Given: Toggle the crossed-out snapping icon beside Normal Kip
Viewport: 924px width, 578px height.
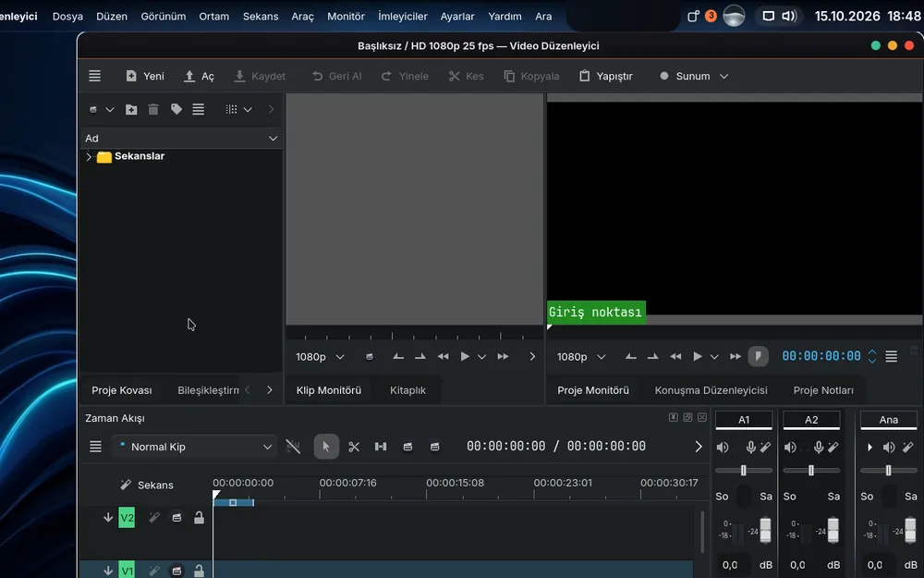Looking at the screenshot, I should pyautogui.click(x=293, y=447).
